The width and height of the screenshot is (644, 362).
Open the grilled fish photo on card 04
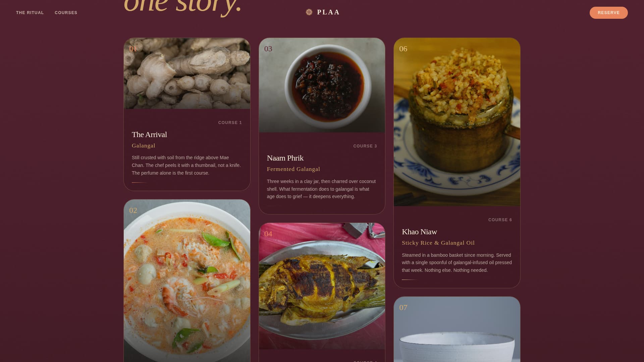coord(322,286)
